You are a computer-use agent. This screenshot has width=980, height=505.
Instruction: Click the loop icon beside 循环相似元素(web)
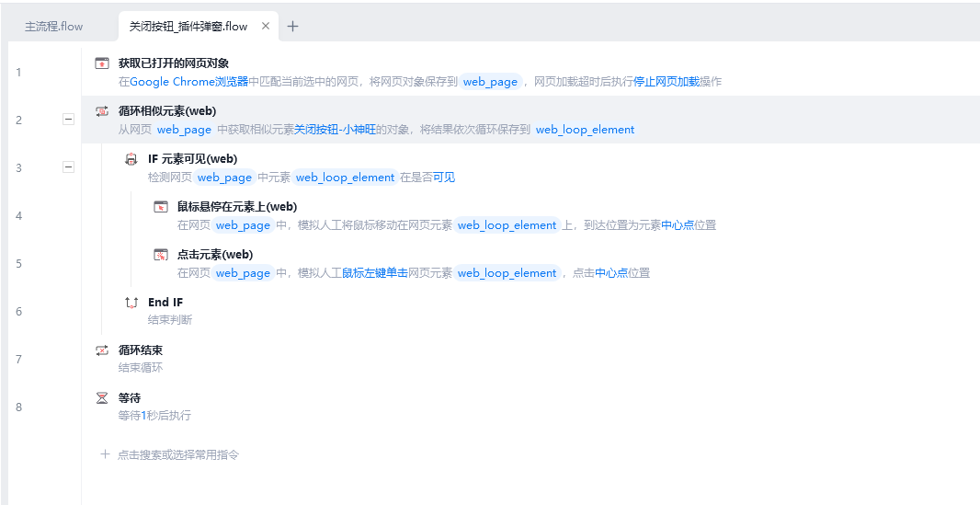click(102, 111)
